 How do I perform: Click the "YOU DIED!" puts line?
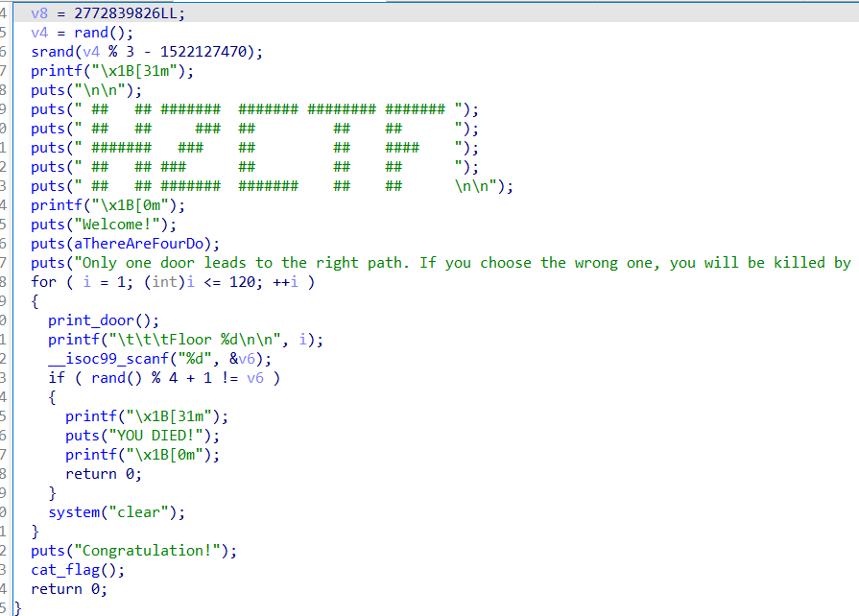coord(142,436)
